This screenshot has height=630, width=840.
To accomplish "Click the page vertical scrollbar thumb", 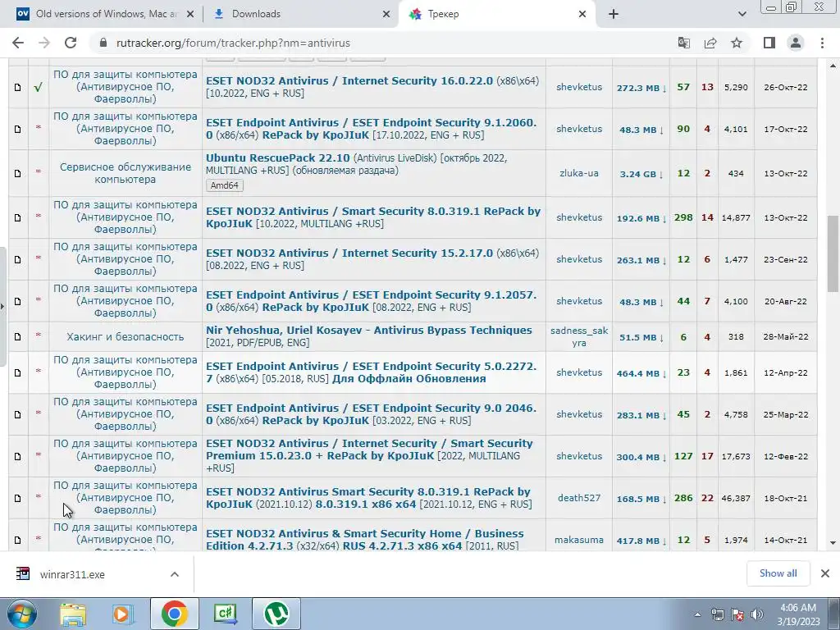I will (833, 253).
